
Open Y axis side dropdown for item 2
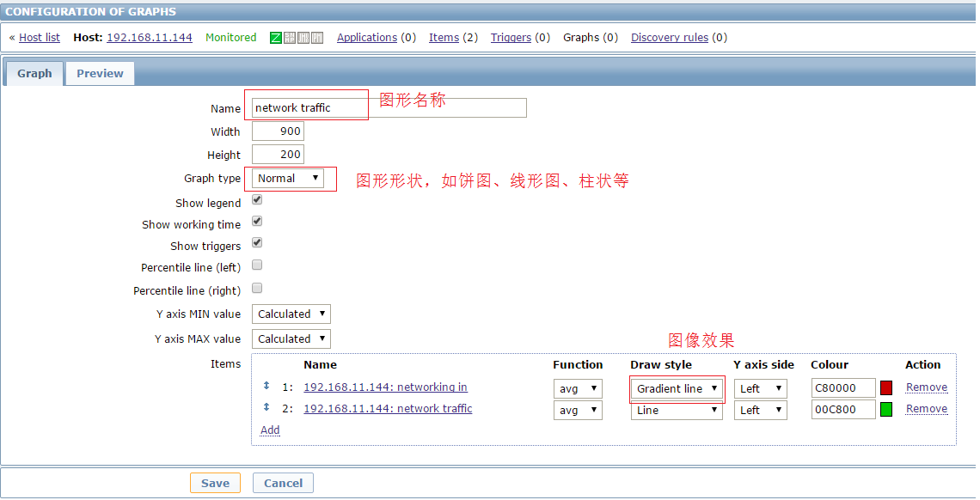(760, 410)
